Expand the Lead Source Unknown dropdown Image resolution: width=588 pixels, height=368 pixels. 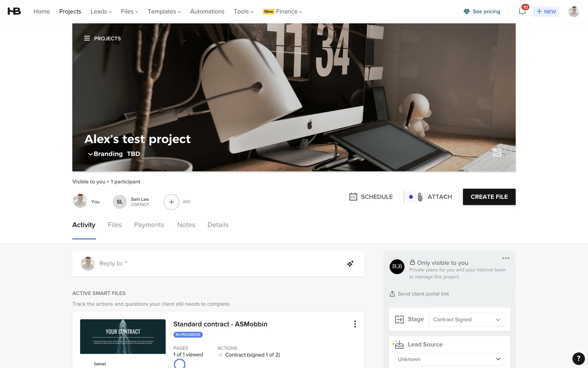(x=449, y=359)
